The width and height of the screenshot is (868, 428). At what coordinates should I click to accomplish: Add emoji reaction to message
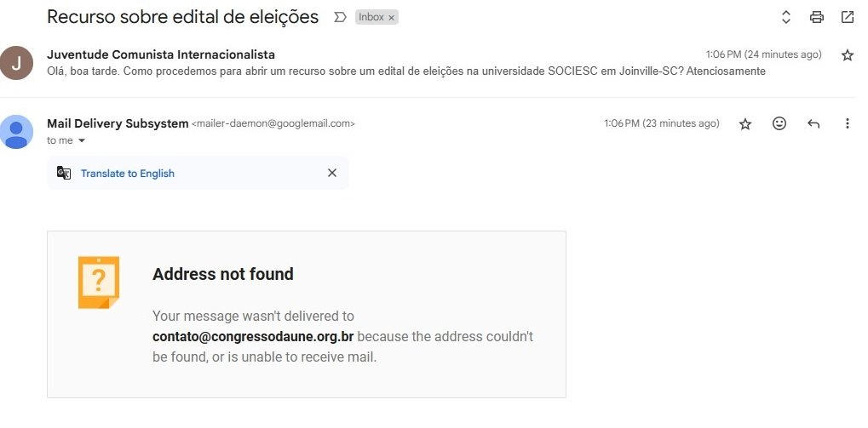click(x=779, y=124)
